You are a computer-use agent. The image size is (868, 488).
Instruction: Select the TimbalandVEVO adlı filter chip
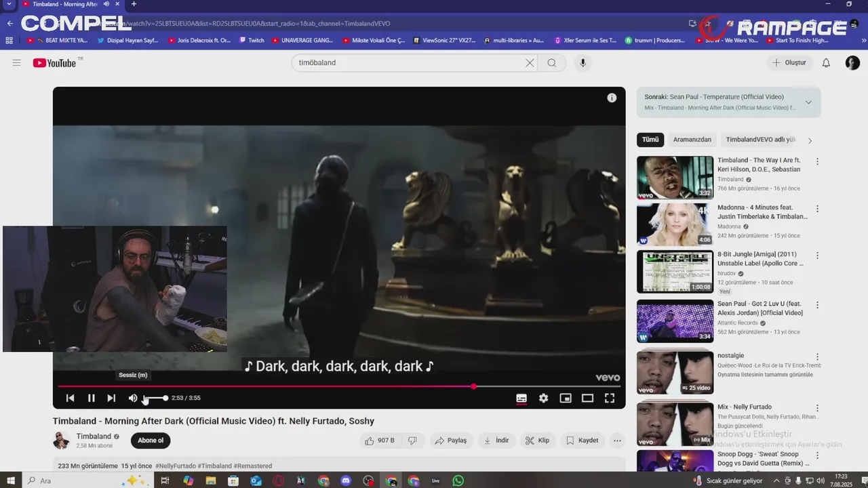pyautogui.click(x=760, y=140)
